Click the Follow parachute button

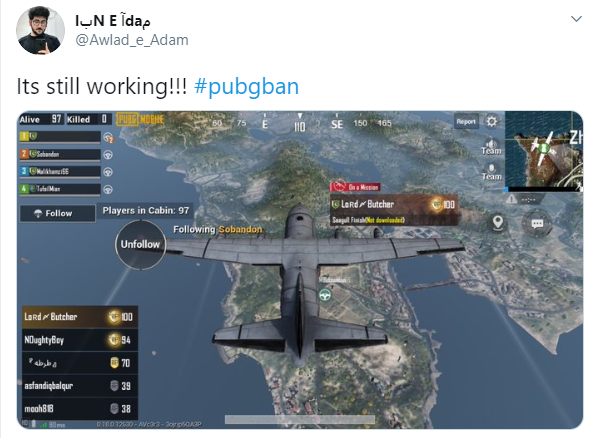coord(58,213)
